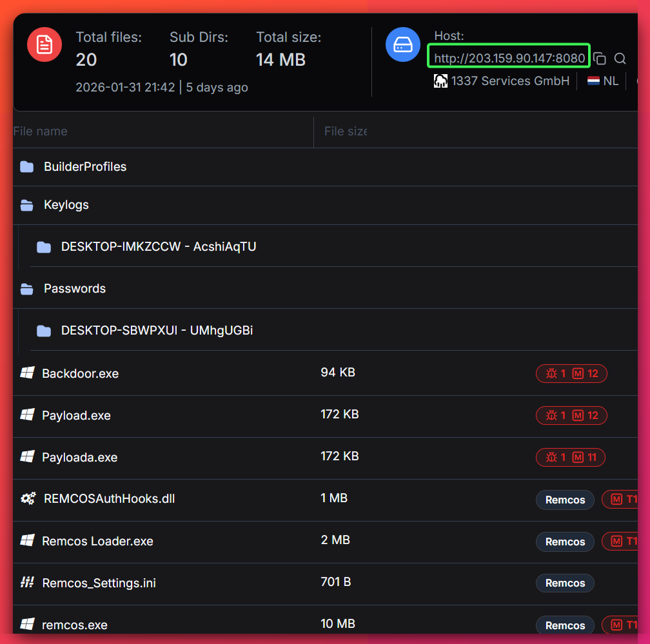Click the 1337 Services GmbH provider icon
Image resolution: width=650 pixels, height=644 pixels.
pyautogui.click(x=441, y=81)
